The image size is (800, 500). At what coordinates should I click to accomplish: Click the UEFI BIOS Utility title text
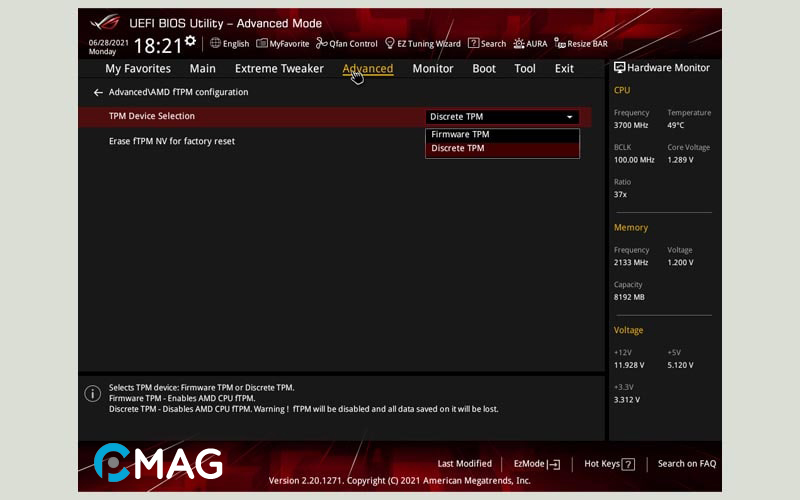[225, 23]
